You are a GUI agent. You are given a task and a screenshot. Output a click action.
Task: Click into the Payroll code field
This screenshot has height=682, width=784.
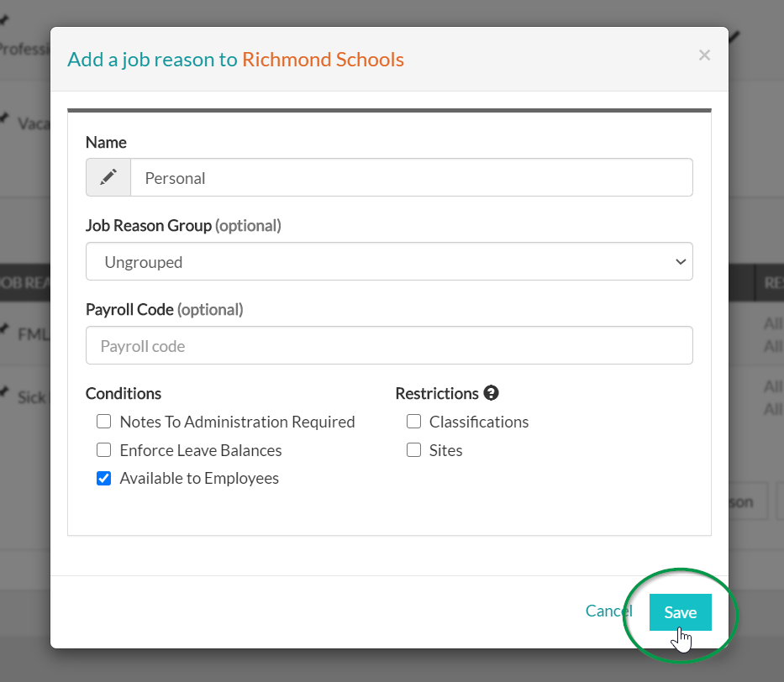pos(389,345)
